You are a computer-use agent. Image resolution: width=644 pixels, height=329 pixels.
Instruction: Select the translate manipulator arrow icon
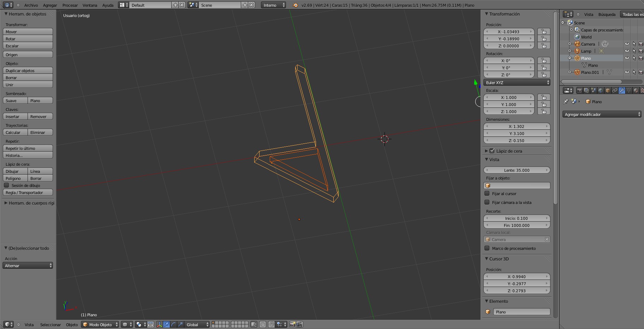point(166,324)
